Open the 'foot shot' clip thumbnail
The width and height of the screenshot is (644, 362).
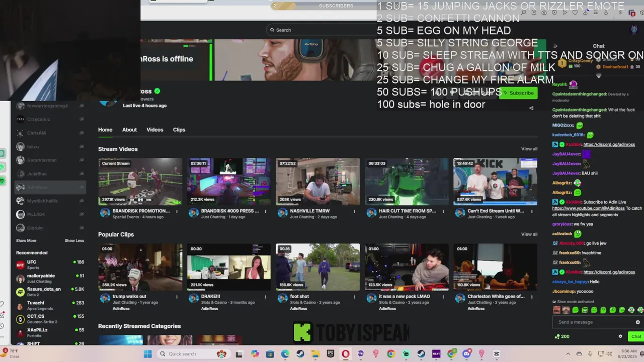point(318,267)
